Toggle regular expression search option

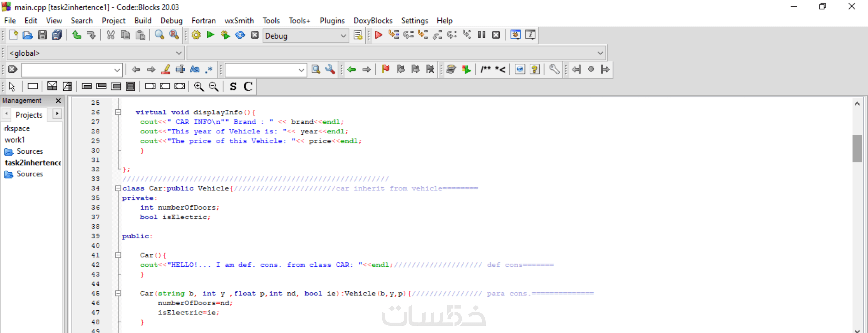pyautogui.click(x=209, y=69)
